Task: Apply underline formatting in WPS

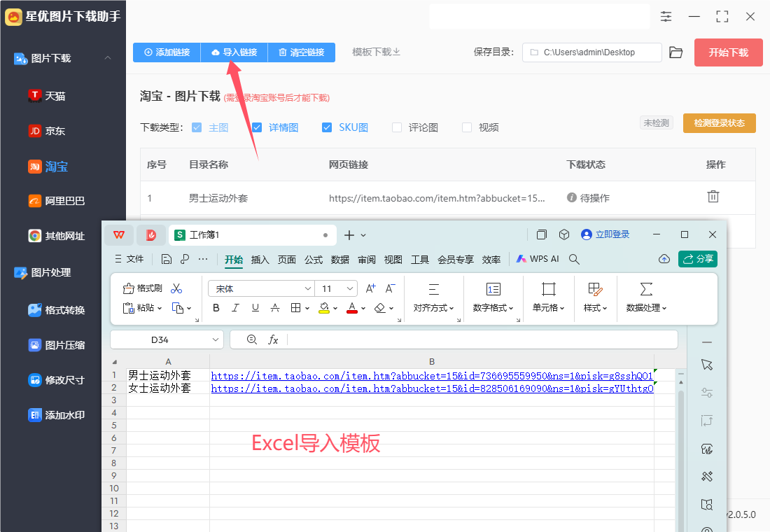Action: [x=255, y=308]
